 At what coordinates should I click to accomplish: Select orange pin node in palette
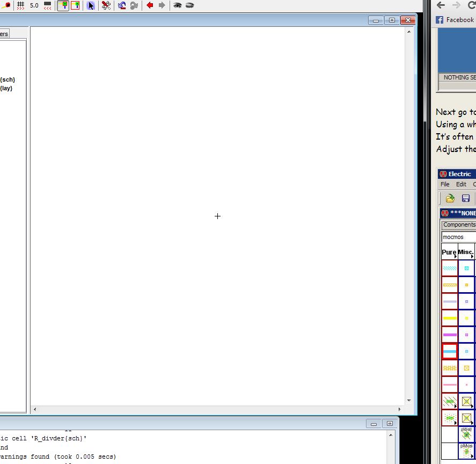[x=466, y=285]
